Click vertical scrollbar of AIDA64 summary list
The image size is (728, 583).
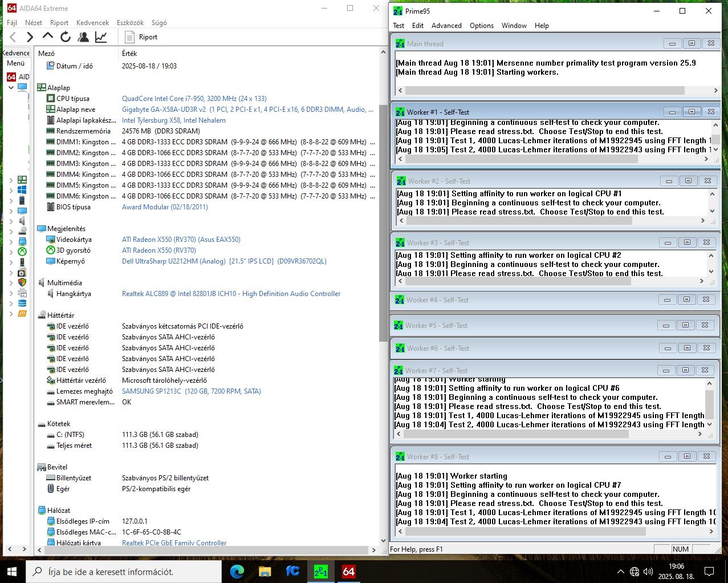383,224
